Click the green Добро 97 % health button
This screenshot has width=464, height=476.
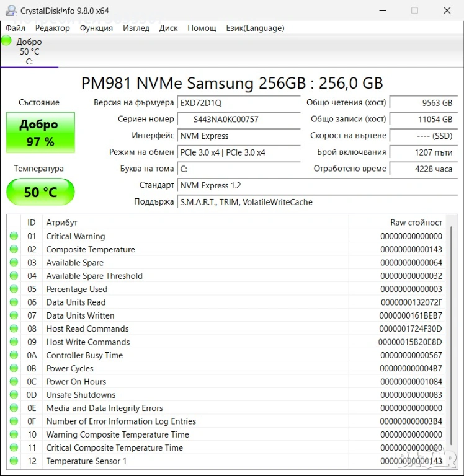(x=40, y=133)
